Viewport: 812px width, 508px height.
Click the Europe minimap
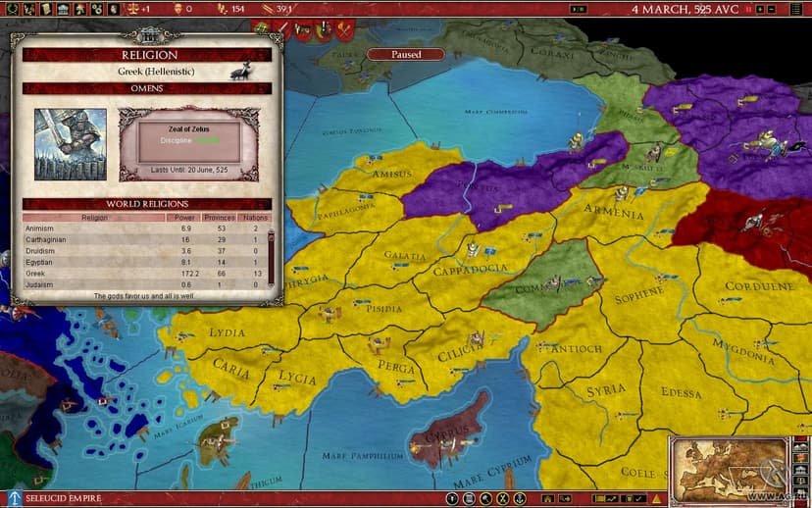pos(730,471)
